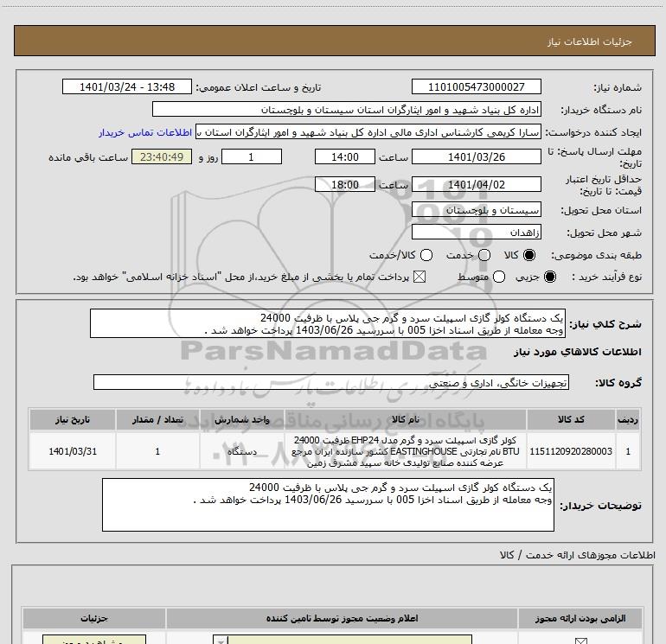Click the الزامی بودن ارائه مجوز header
Viewport: 666px width, 644px height.
[580, 618]
